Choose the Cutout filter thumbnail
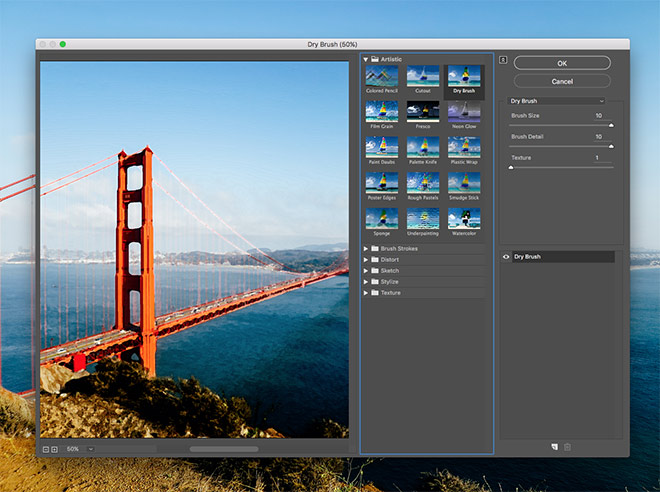The width and height of the screenshot is (660, 492). point(422,76)
